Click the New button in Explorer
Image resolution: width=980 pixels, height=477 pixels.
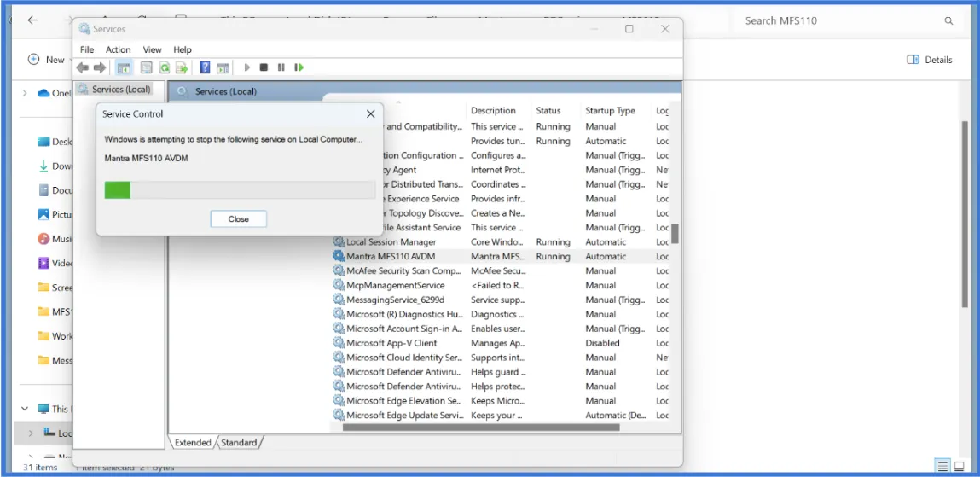coord(47,60)
